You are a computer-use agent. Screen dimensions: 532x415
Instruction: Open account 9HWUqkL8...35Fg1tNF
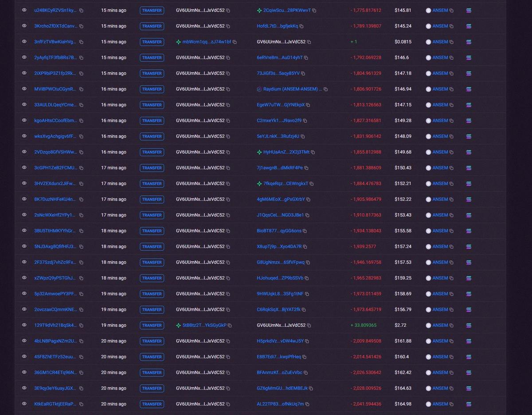280,294
